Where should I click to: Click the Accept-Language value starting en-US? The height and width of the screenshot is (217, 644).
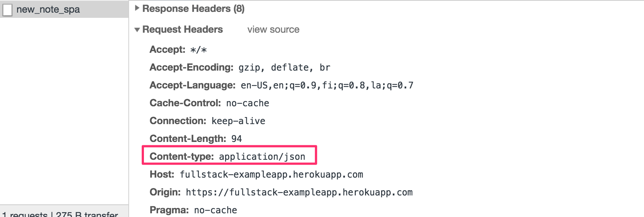point(327,85)
